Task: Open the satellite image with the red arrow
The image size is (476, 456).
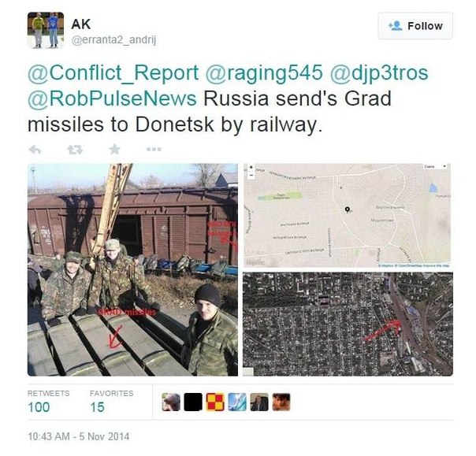Action: pos(348,324)
